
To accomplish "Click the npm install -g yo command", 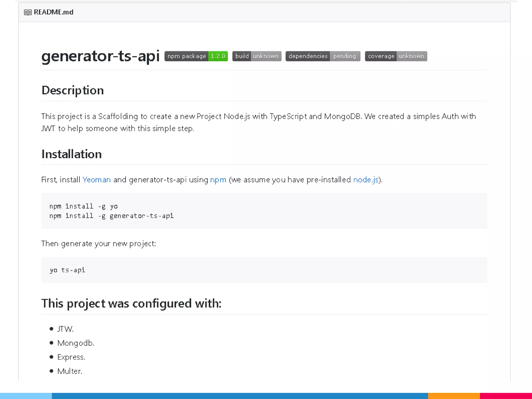I will point(83,206).
